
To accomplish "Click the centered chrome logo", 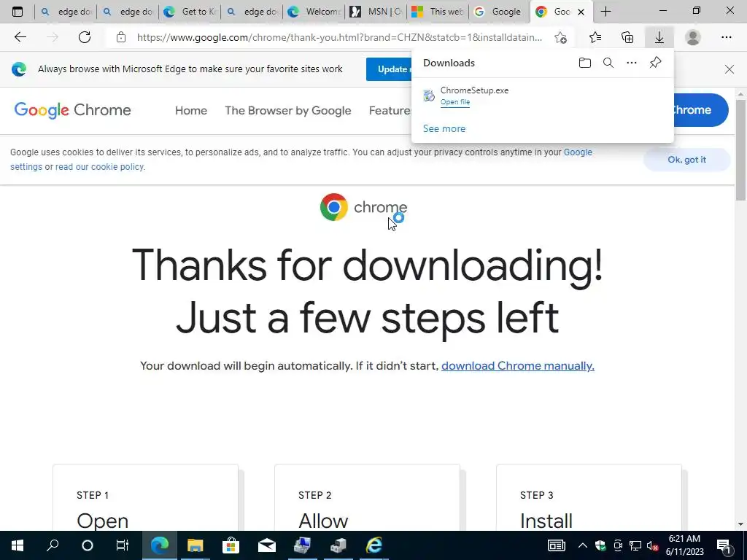I will (363, 207).
